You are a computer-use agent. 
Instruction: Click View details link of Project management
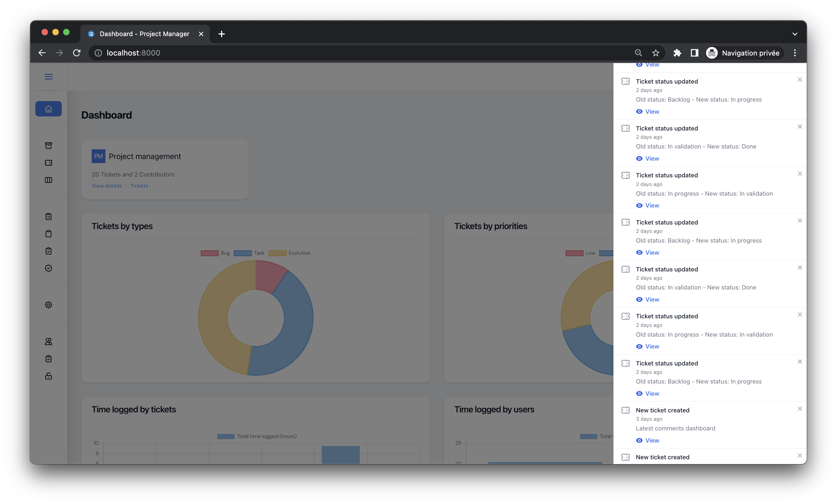coord(106,186)
